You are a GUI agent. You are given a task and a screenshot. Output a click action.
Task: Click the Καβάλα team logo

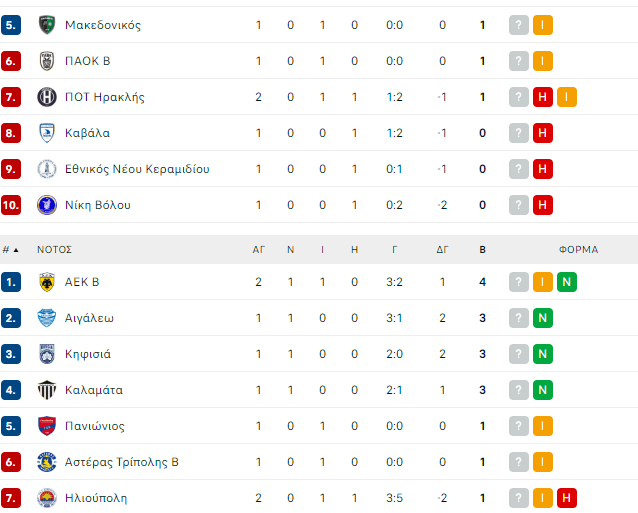pyautogui.click(x=46, y=133)
